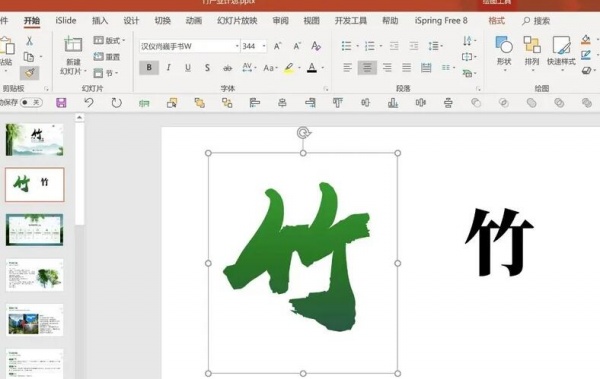
Task: Pick text highlight color swatch
Action: (x=289, y=68)
